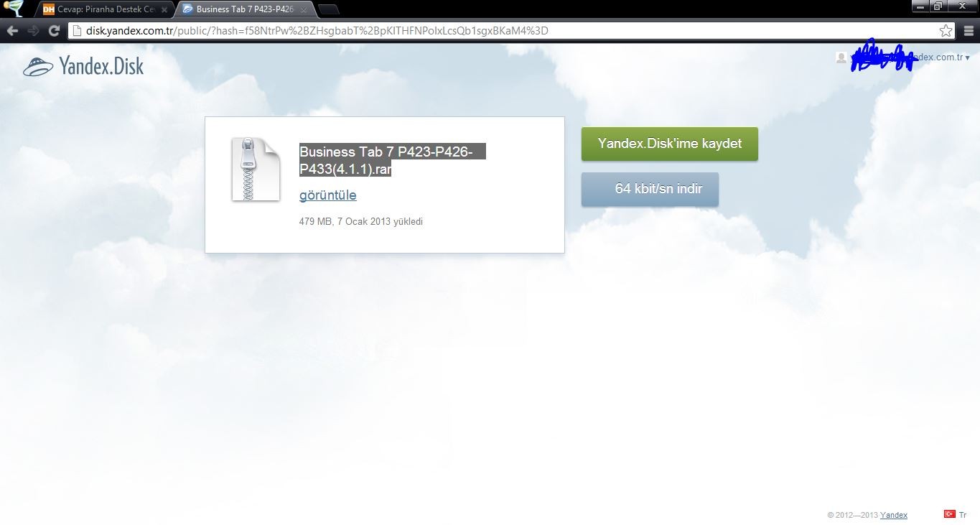Open a new browser tab
This screenshot has height=525, width=980.
[x=329, y=10]
